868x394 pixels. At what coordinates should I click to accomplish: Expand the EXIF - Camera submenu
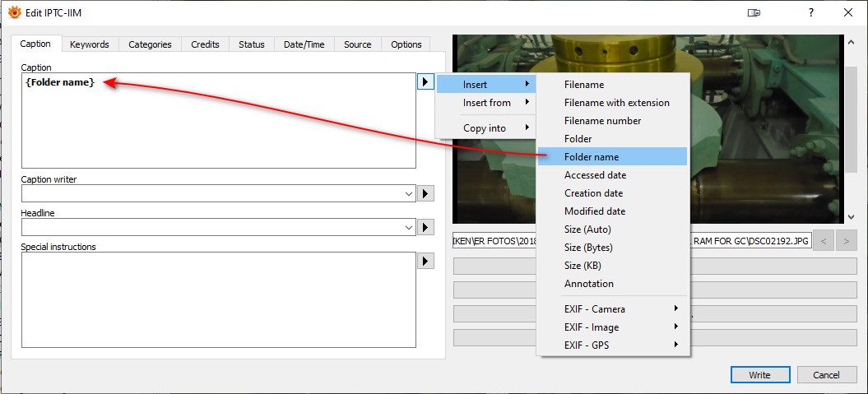pos(613,308)
